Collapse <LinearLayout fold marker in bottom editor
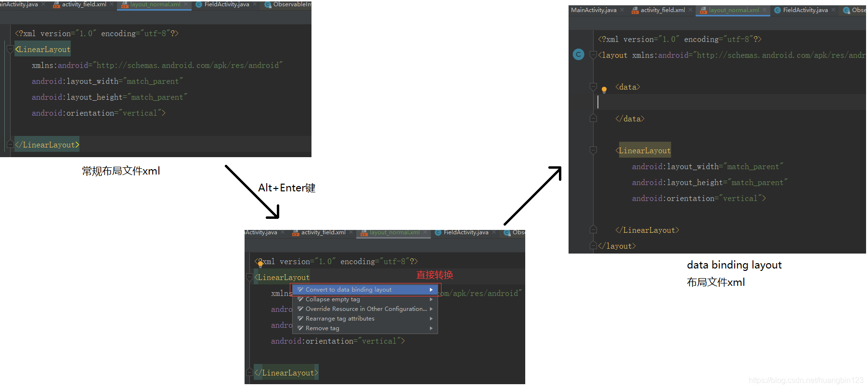 [x=249, y=277]
